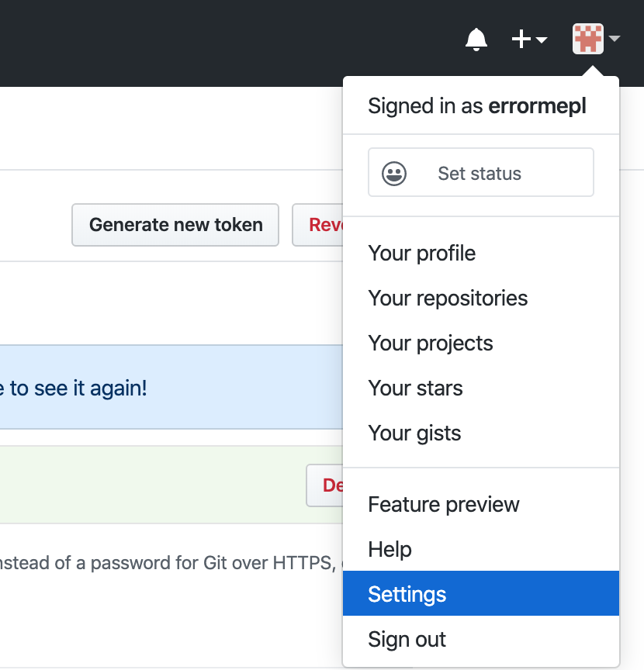Choose Settings in the user menu
The width and height of the screenshot is (644, 670).
click(x=407, y=595)
